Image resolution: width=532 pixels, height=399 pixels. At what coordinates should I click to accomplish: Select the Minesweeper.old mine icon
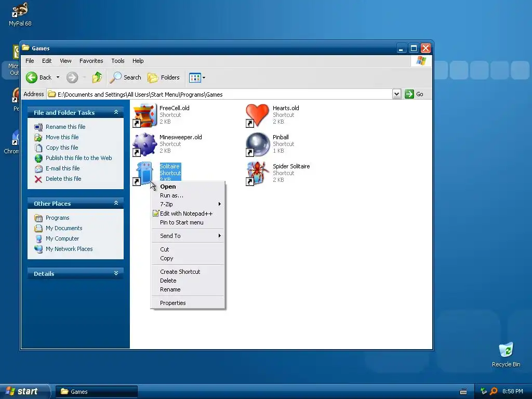pyautogui.click(x=145, y=144)
